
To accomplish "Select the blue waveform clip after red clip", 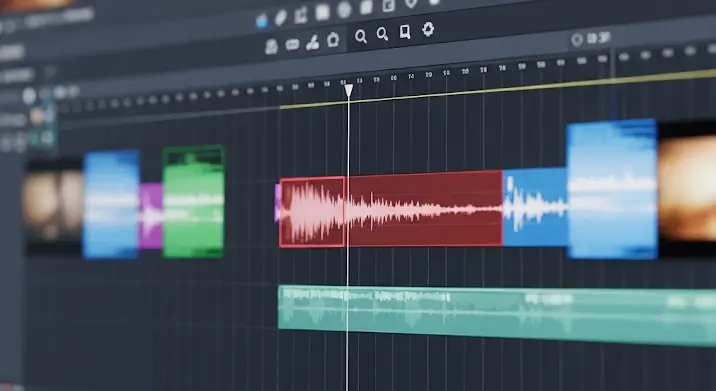I will 535,207.
